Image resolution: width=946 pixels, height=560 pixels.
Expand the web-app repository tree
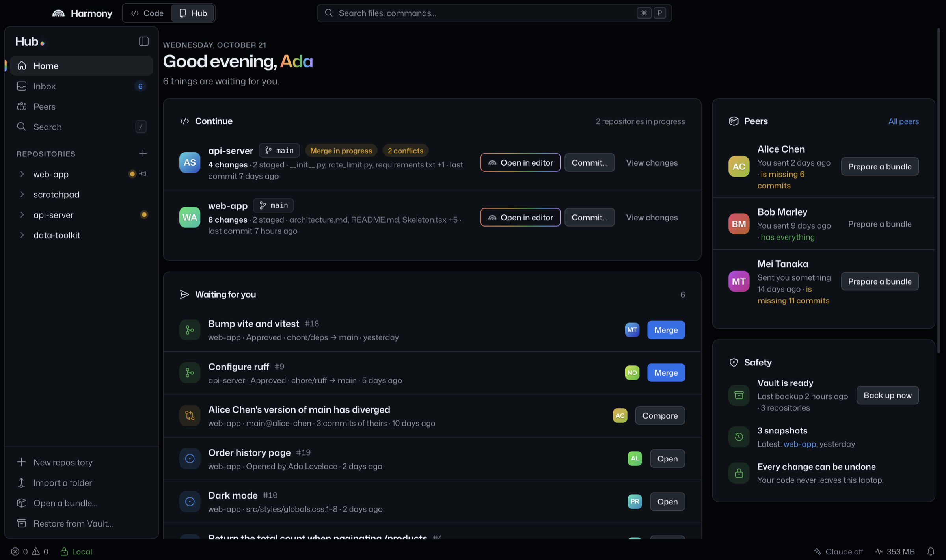pyautogui.click(x=22, y=174)
